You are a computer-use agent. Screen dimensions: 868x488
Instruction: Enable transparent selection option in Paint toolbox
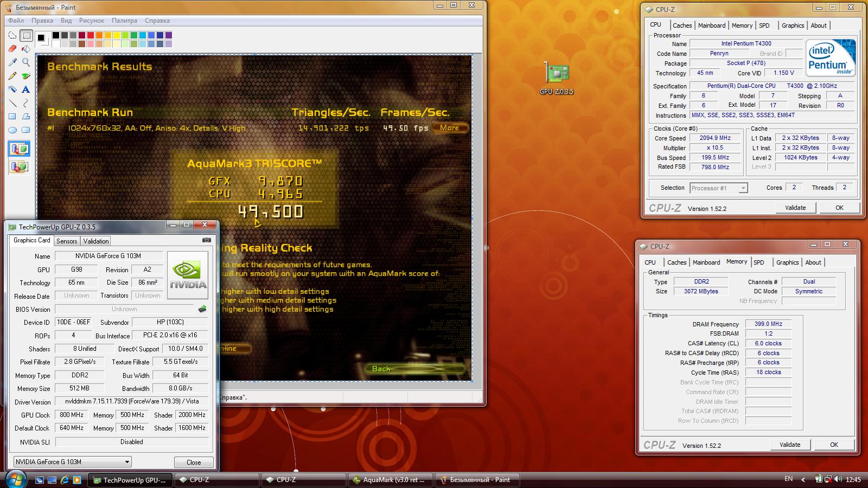click(x=19, y=166)
